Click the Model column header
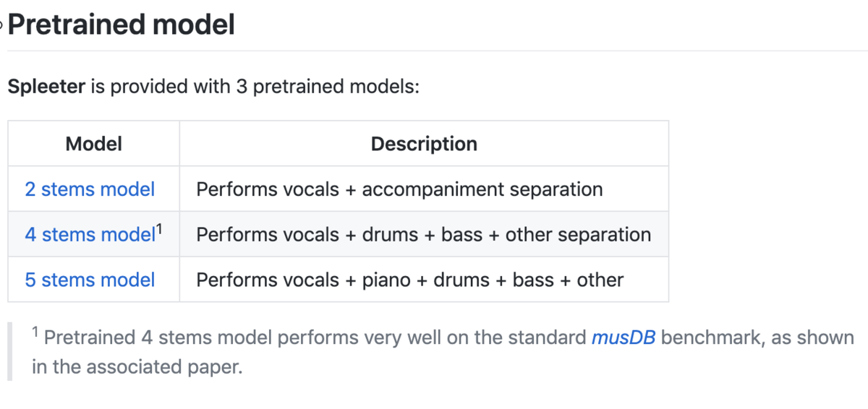This screenshot has height=409, width=868. coord(93,144)
